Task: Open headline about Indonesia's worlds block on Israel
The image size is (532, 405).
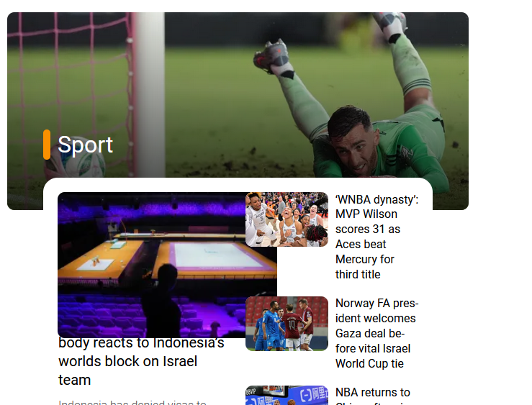Action: point(141,361)
